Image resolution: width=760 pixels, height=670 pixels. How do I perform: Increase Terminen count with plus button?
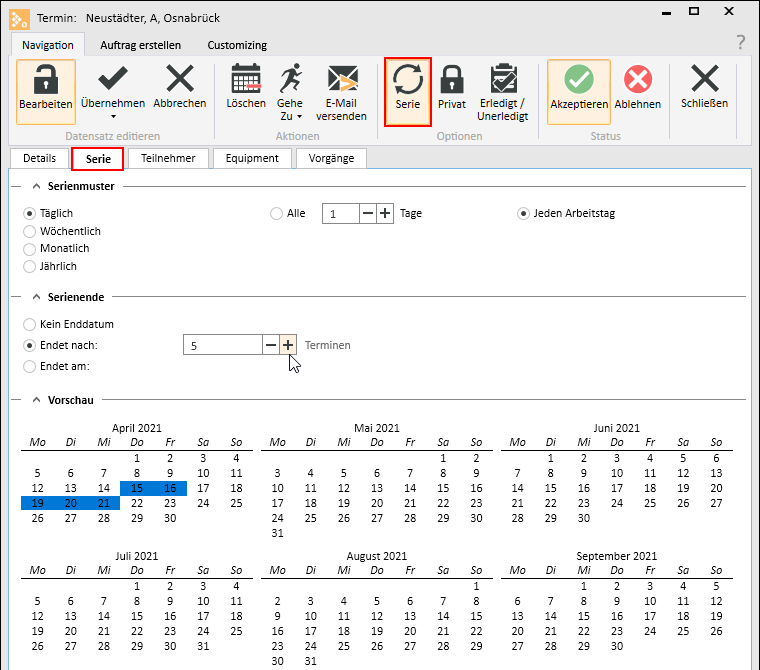point(288,345)
